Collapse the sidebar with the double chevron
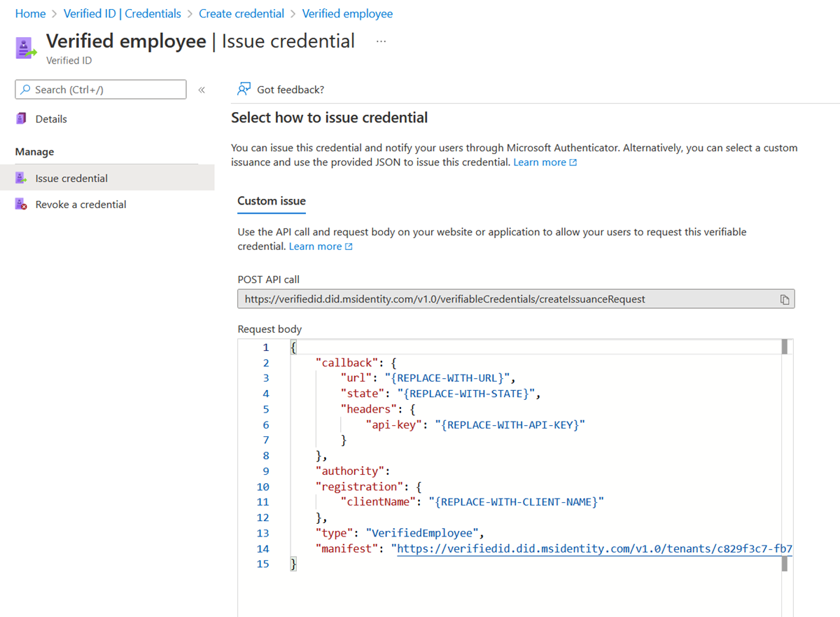This screenshot has width=840, height=617. click(202, 90)
